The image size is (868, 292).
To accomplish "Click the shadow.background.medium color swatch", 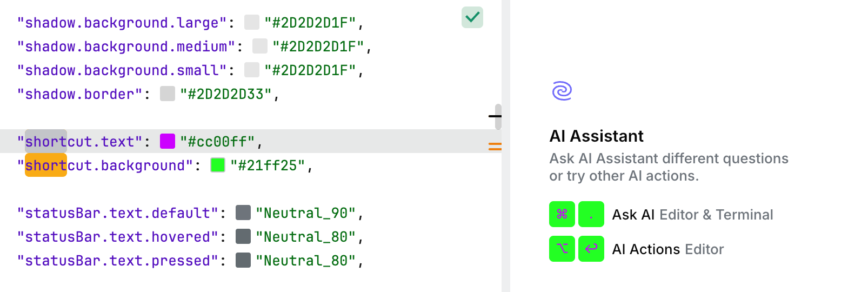I will pos(260,47).
